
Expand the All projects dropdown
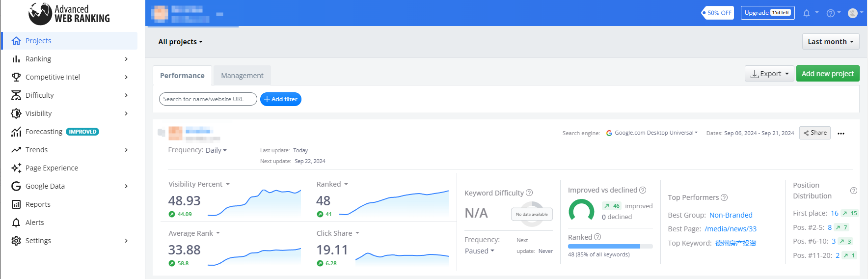[180, 42]
